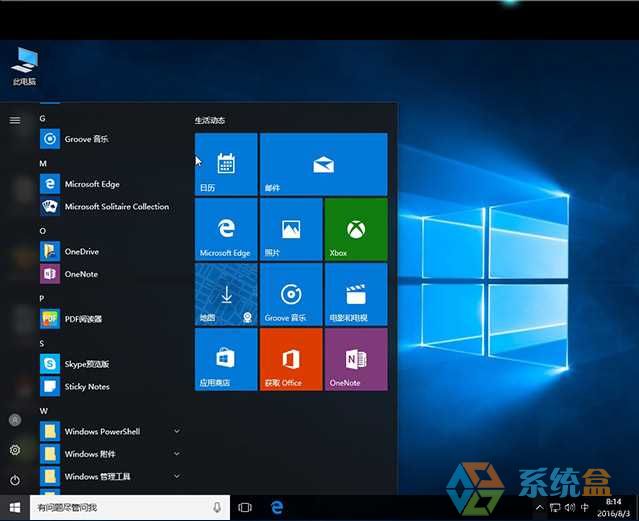Open the Calendar (日历) tile
639x521 pixels.
(x=226, y=163)
